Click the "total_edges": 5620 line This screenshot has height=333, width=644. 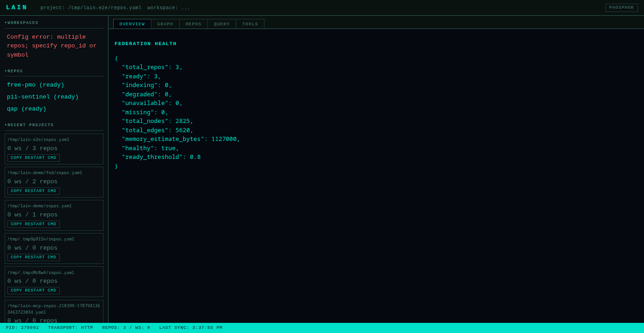157,130
